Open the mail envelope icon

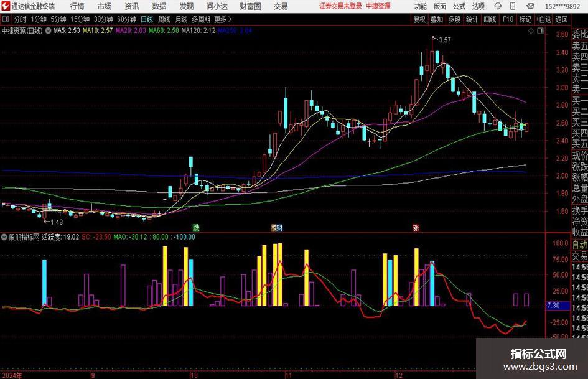point(530,6)
